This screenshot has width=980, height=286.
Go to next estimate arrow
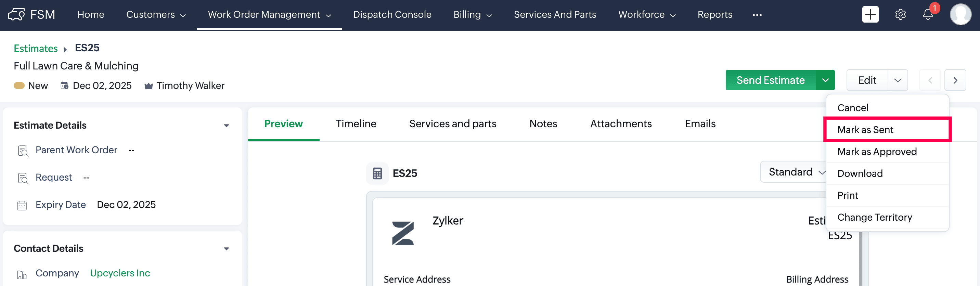pos(955,80)
